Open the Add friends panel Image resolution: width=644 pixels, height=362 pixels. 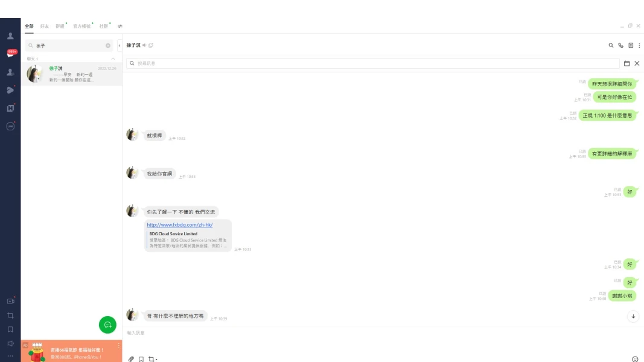pyautogui.click(x=11, y=72)
